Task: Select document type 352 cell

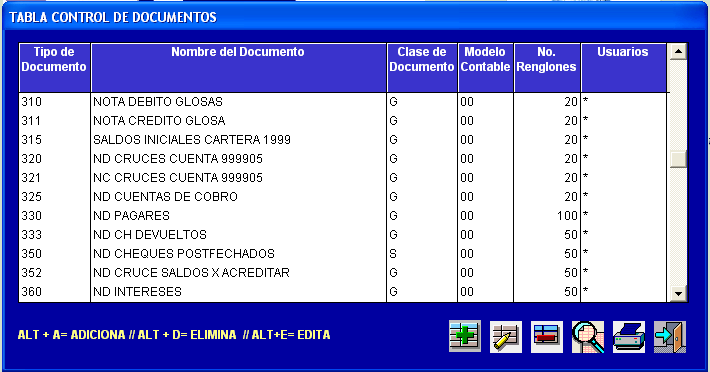Action: point(54,273)
